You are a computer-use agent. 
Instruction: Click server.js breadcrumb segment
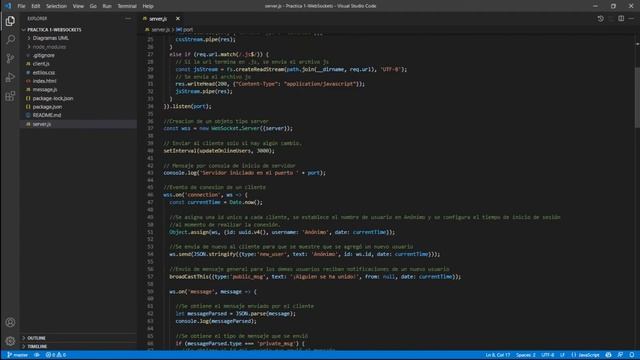(x=160, y=30)
